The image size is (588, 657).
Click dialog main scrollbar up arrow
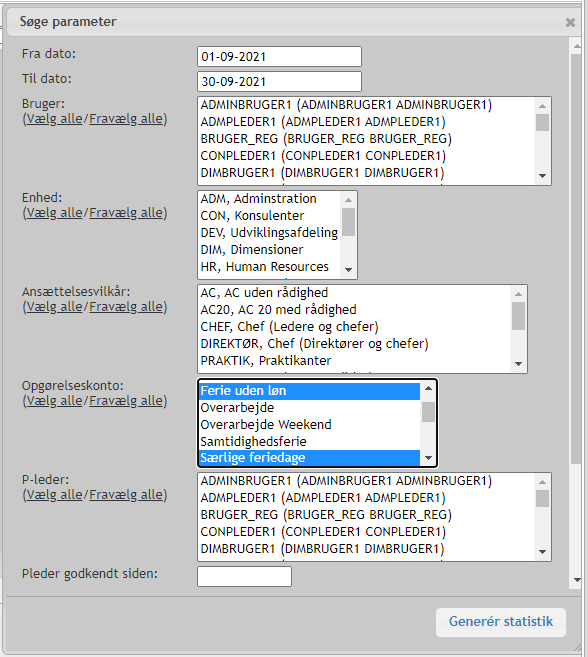coord(577,46)
